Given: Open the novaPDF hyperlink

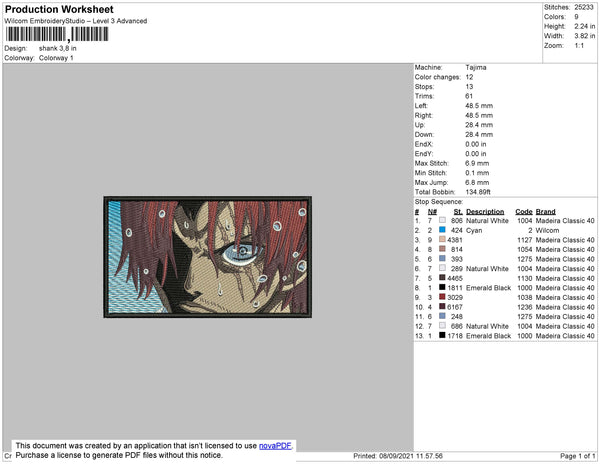Looking at the screenshot, I should tap(275, 446).
